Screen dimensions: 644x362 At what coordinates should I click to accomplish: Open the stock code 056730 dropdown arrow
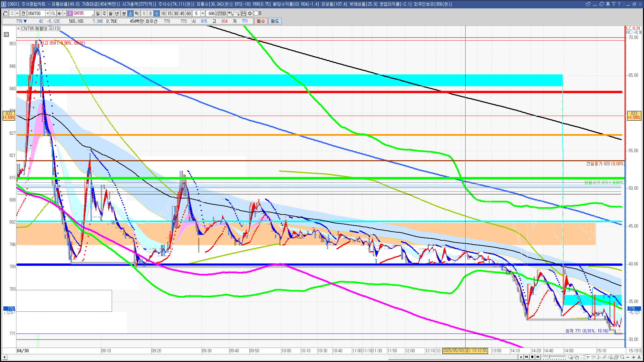48,13
